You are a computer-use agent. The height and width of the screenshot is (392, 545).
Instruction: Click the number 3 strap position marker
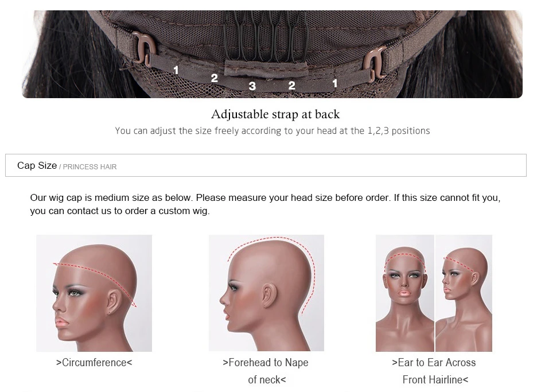pyautogui.click(x=252, y=86)
